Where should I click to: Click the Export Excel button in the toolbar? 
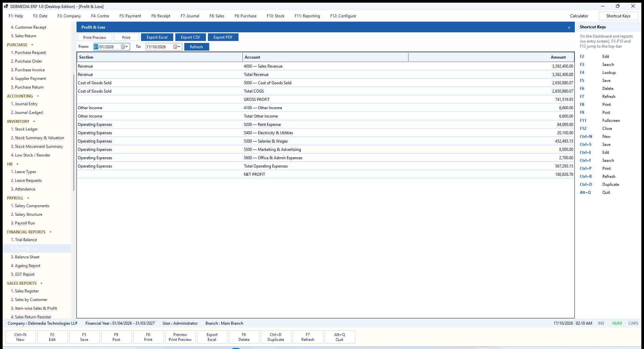pyautogui.click(x=157, y=37)
